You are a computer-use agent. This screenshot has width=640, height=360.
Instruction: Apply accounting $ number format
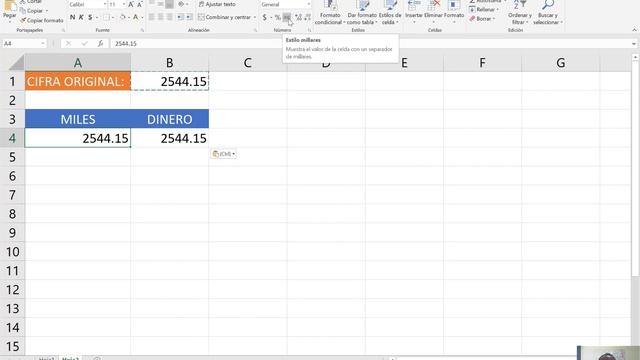click(x=264, y=17)
